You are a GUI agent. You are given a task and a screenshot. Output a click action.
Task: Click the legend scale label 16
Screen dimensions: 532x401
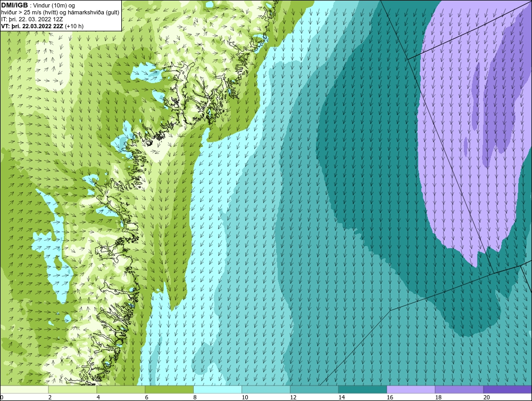click(x=390, y=397)
